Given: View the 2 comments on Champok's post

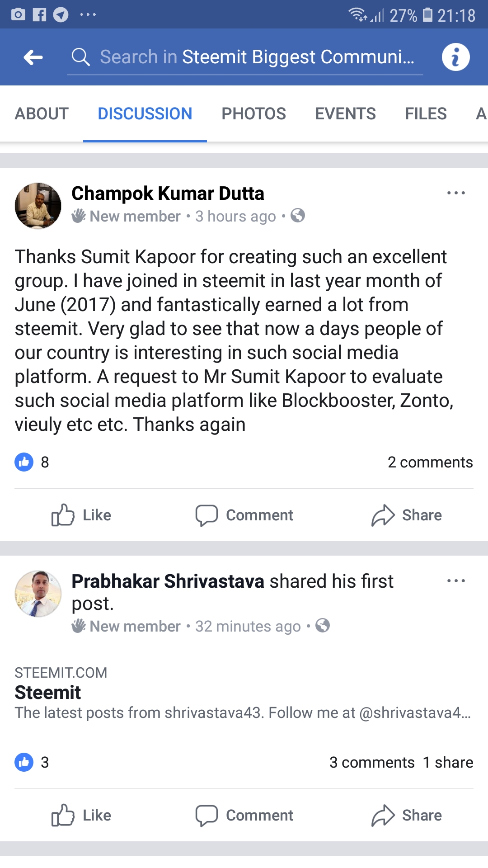Looking at the screenshot, I should click(x=430, y=462).
